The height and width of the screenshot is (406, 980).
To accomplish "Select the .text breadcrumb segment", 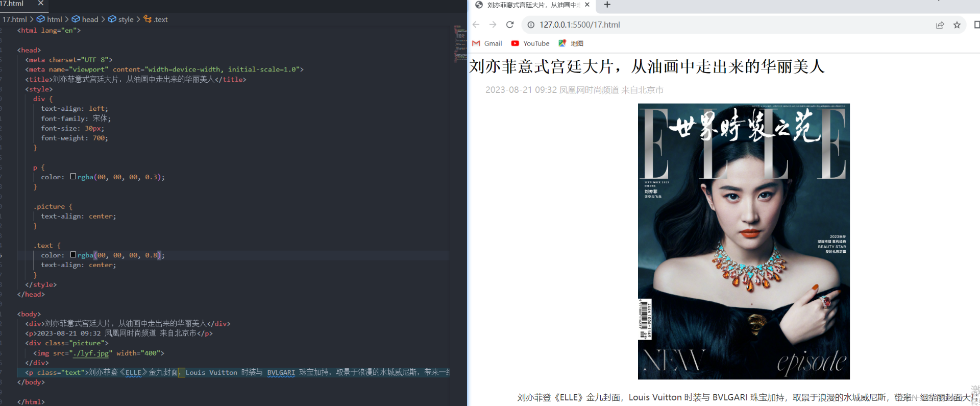I will (156, 19).
